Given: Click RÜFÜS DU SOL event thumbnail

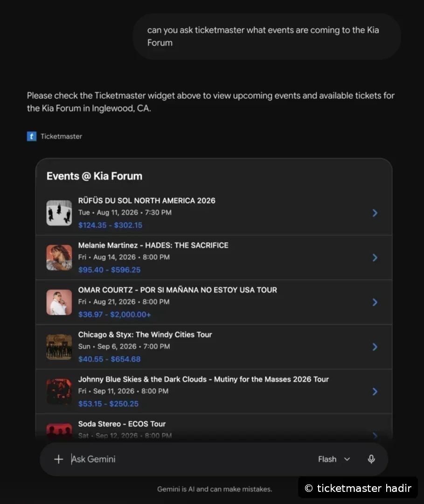Looking at the screenshot, I should [x=59, y=213].
